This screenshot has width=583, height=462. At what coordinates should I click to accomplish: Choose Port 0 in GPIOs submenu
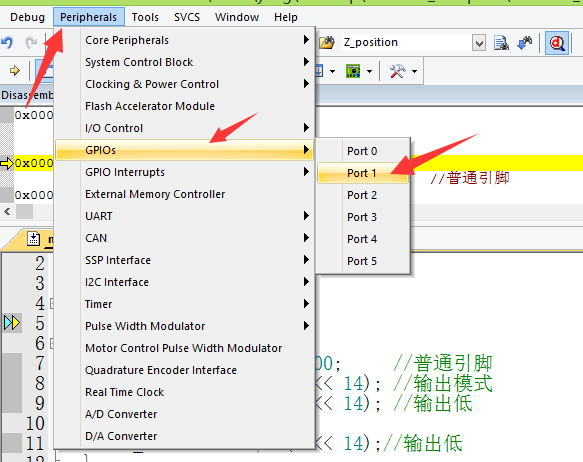[x=363, y=151]
